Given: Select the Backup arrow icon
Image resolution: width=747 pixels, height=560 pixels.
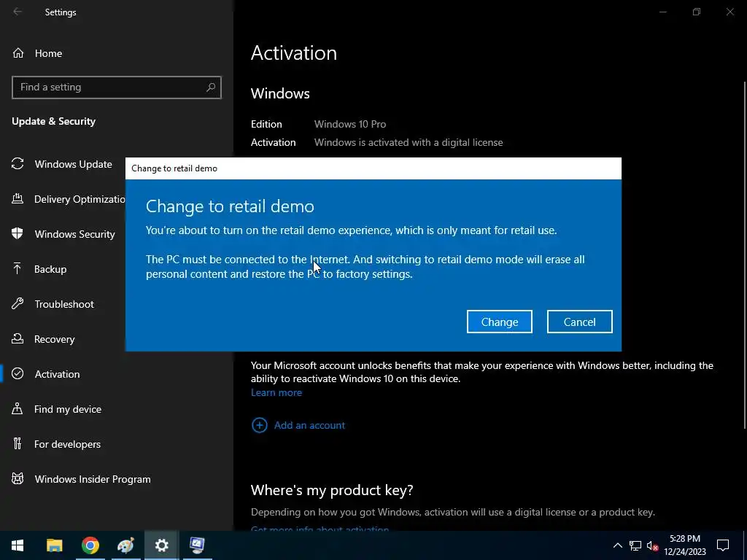Looking at the screenshot, I should pyautogui.click(x=18, y=269).
